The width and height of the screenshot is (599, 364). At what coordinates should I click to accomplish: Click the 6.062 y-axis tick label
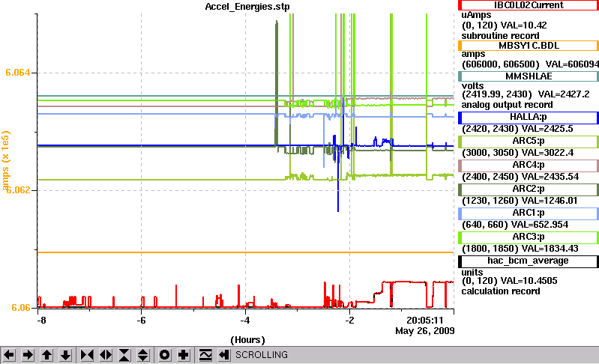coord(17,190)
